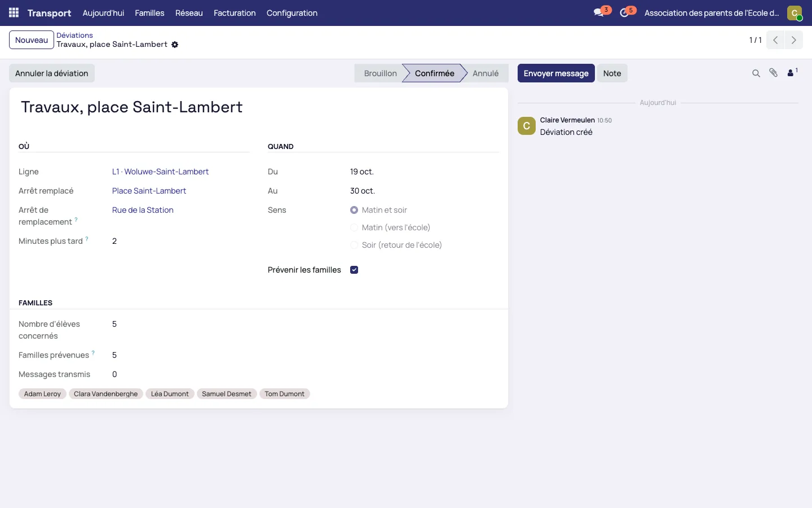Toggle the Prévenir les familles checkbox

click(x=354, y=270)
